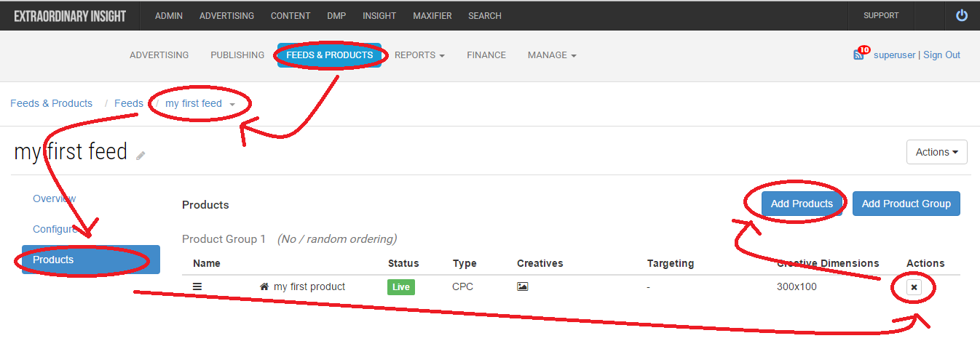Click the 300x100 dimensions cell

tap(797, 286)
